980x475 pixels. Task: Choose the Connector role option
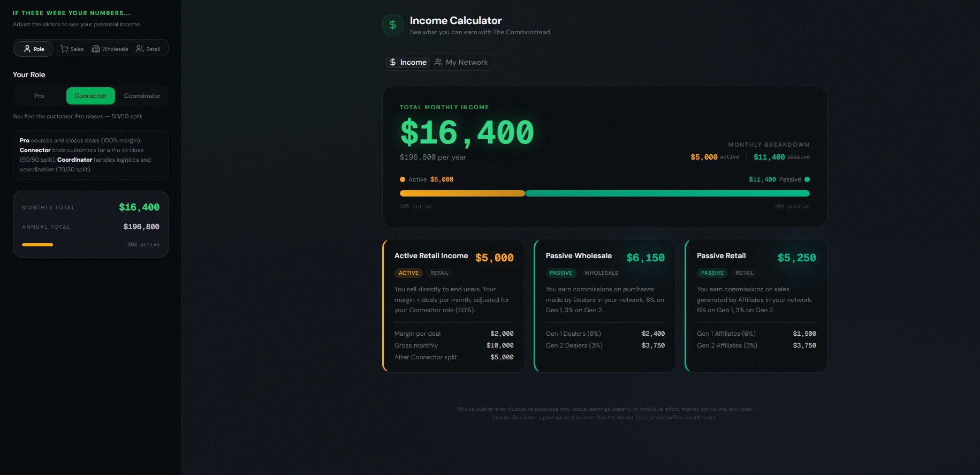coord(90,96)
